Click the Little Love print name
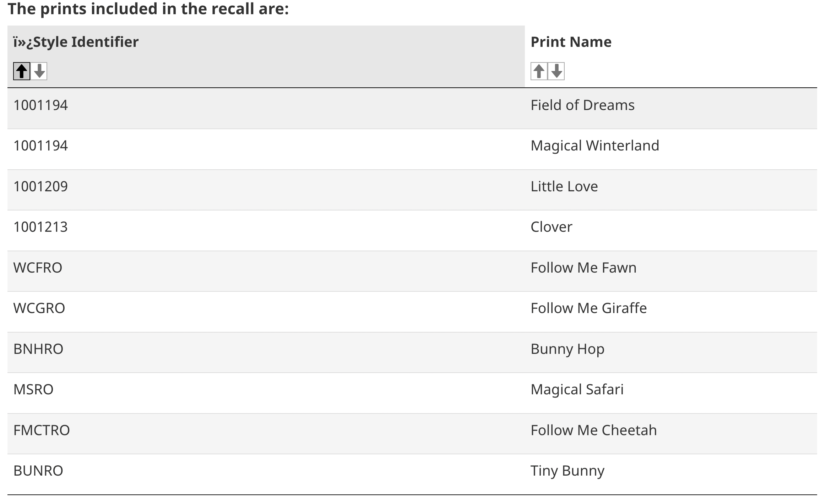Image resolution: width=831 pixels, height=504 pixels. [564, 187]
